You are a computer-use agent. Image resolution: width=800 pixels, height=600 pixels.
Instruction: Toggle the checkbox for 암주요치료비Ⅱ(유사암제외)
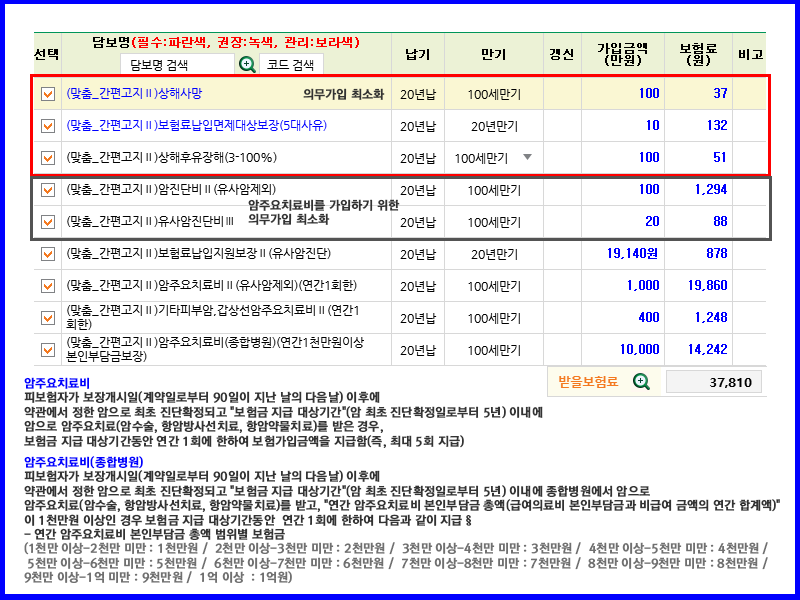49,286
